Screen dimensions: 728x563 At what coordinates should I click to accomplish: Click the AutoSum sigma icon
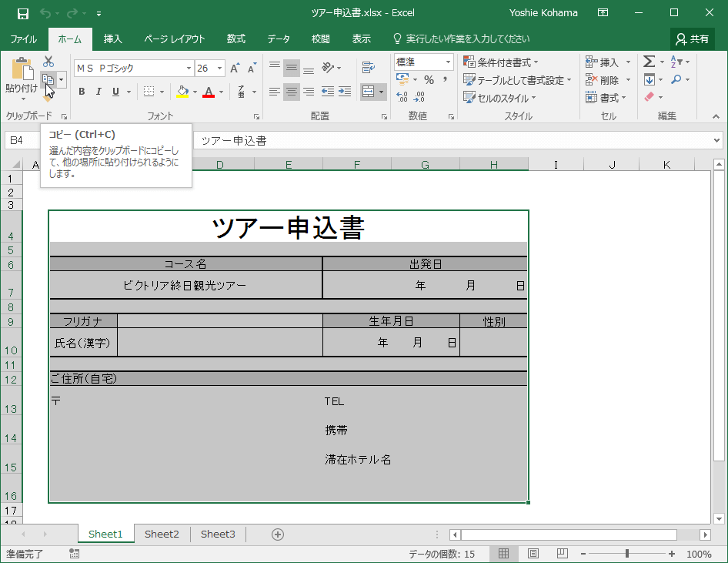[x=649, y=62]
